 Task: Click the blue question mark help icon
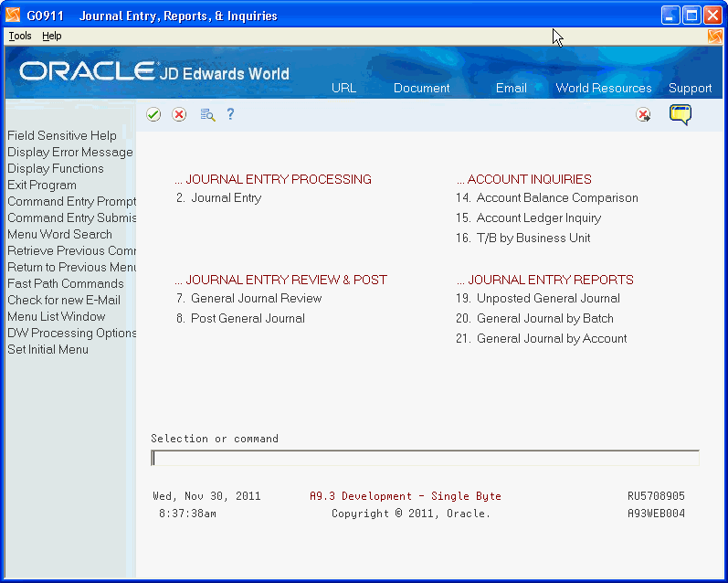point(231,114)
